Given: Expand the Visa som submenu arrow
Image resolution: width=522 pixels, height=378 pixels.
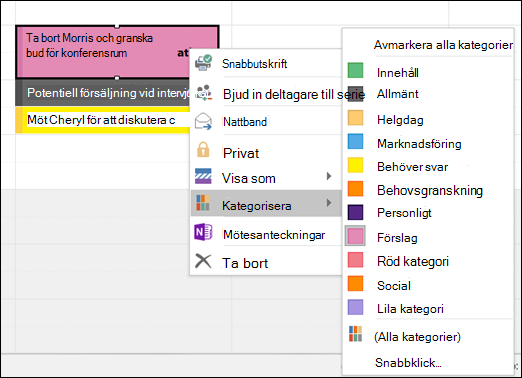Looking at the screenshot, I should (329, 176).
